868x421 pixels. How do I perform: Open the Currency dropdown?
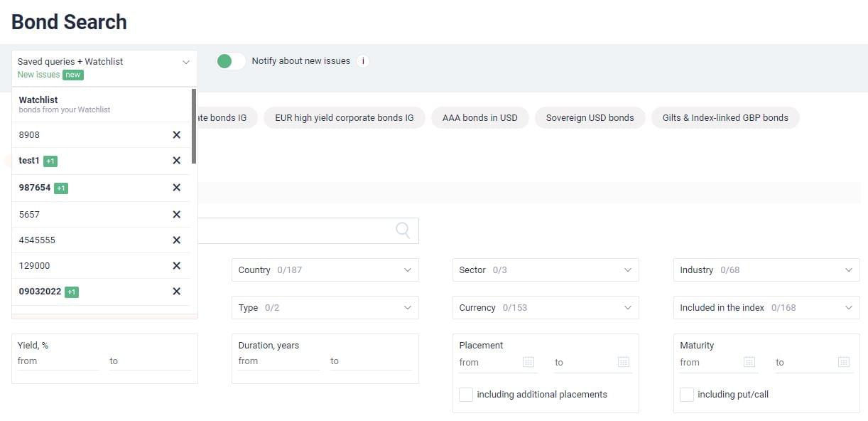point(545,308)
